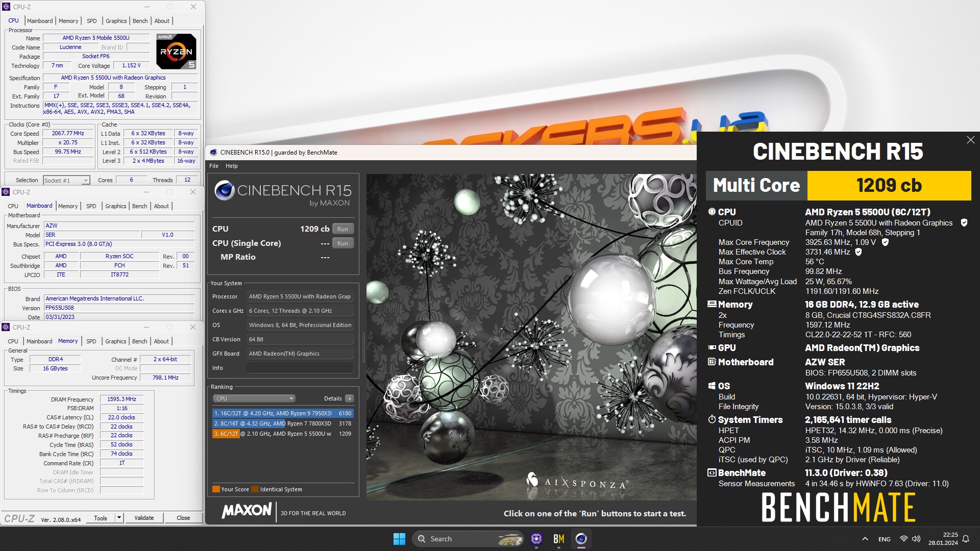Click the CPU-Z icon in Memory window title
Viewport: 980px width, 551px height.
click(x=6, y=327)
